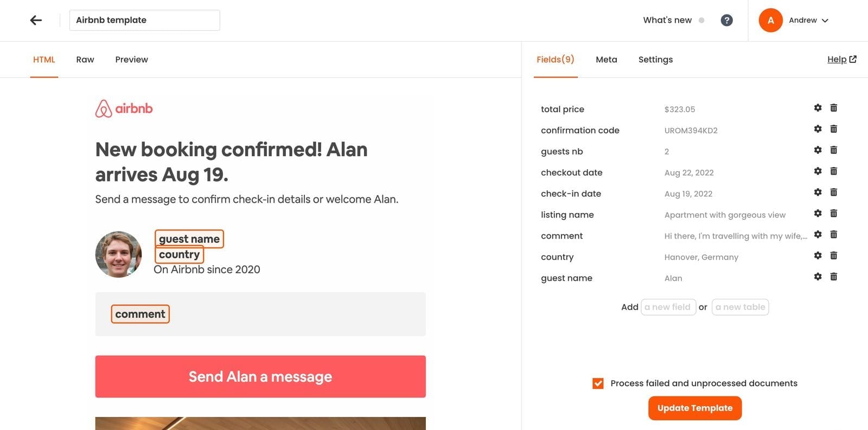Uncheck Process failed and unprocessed documents

tap(598, 383)
